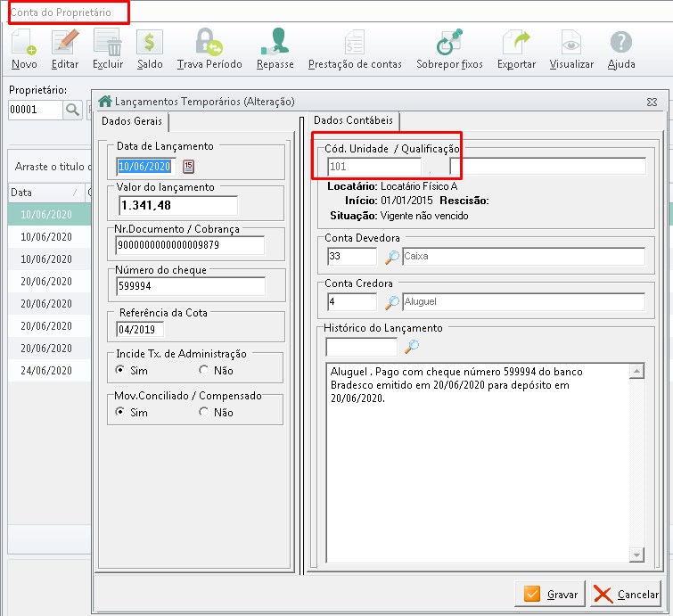The image size is (673, 616).
Task: Open lookup for Conta Credora
Action: click(391, 302)
